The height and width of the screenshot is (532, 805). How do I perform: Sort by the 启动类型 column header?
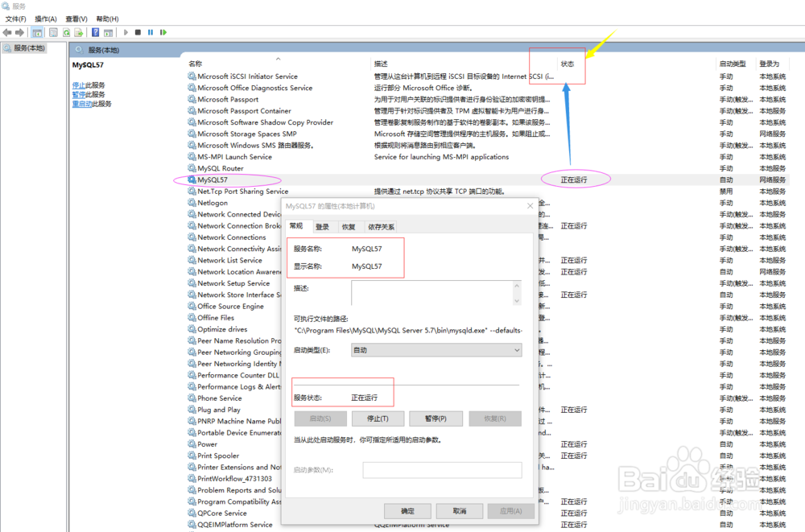(732, 64)
